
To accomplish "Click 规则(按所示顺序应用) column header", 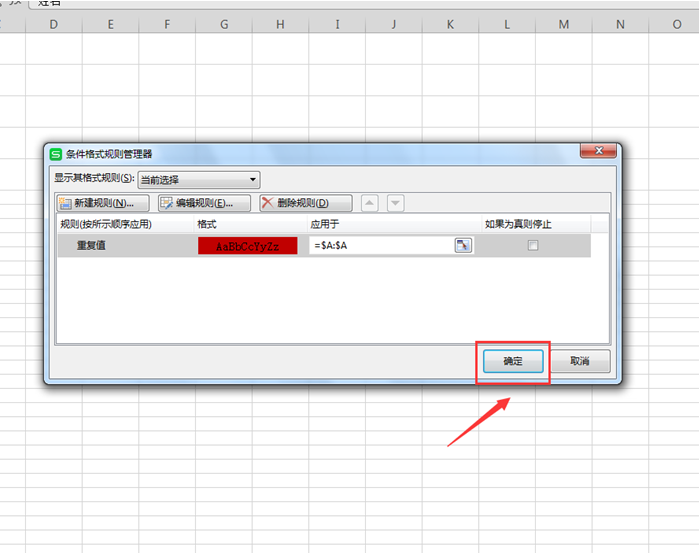I will 125,224.
